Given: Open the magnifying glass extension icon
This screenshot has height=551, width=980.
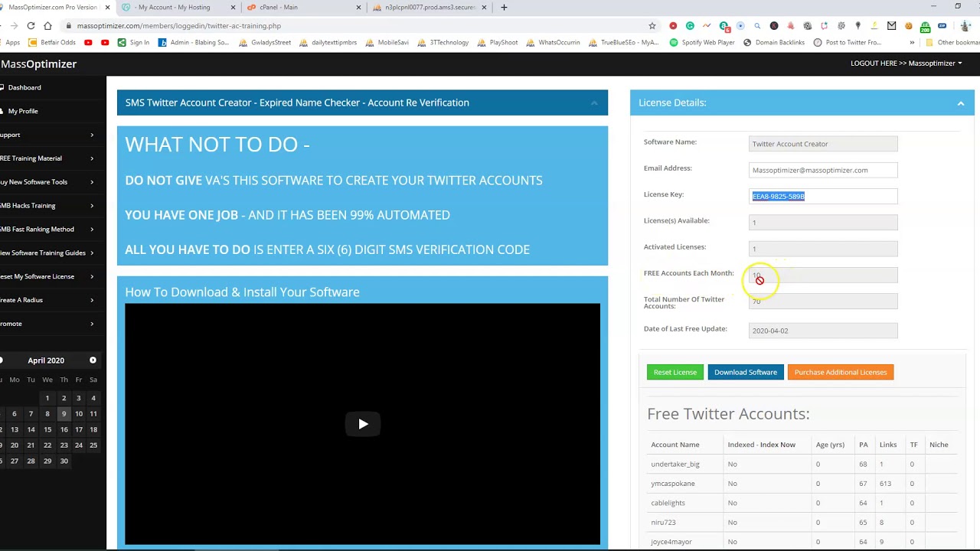Looking at the screenshot, I should pyautogui.click(x=757, y=25).
